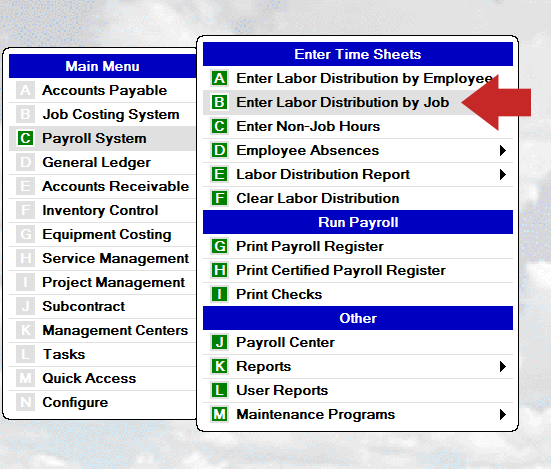Screen dimensions: 551x469
Task: Click the green J icon beside Payroll Center
Action: pyautogui.click(x=220, y=342)
